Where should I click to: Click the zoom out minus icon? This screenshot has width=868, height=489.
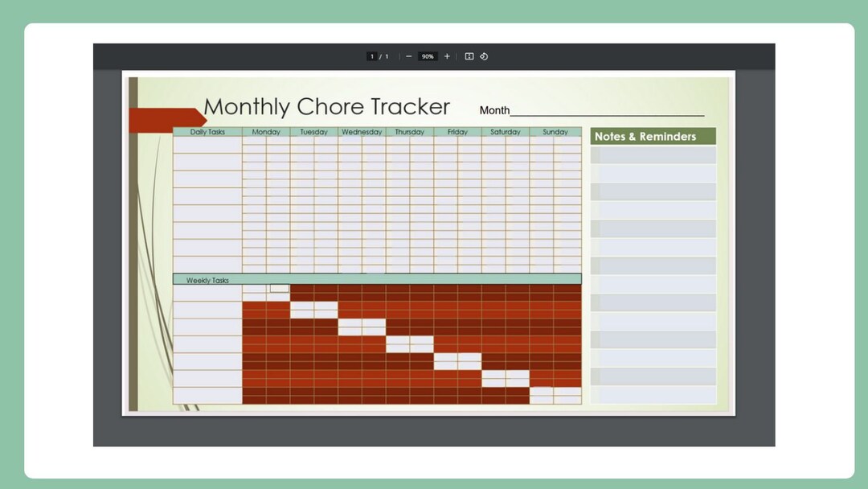point(408,56)
